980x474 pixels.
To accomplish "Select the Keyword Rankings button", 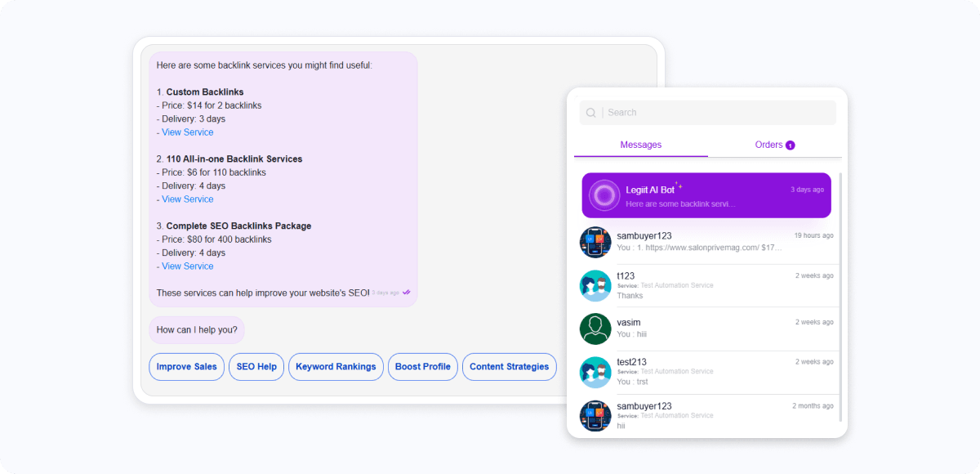I will pos(336,367).
